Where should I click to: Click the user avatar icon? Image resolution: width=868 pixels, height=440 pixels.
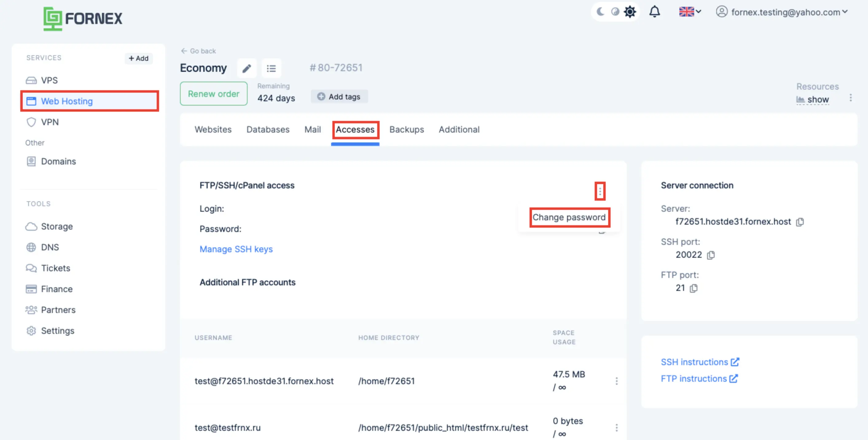pos(721,12)
